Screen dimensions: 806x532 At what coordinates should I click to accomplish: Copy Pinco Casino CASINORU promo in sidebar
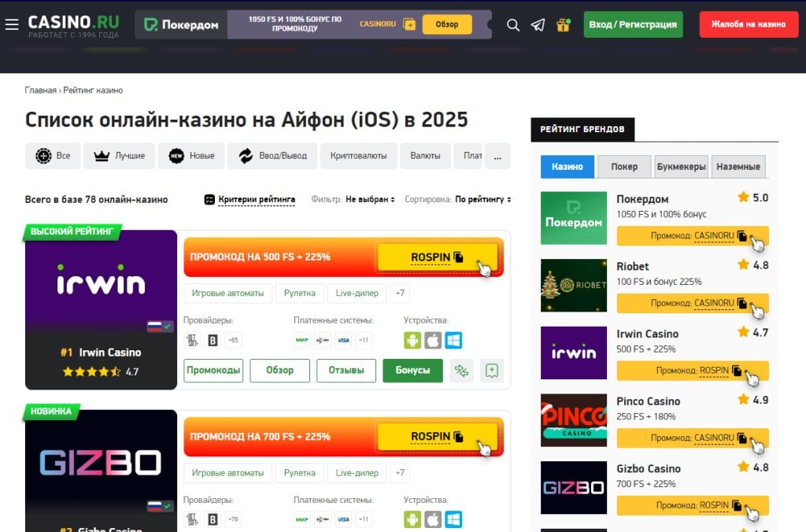click(693, 438)
